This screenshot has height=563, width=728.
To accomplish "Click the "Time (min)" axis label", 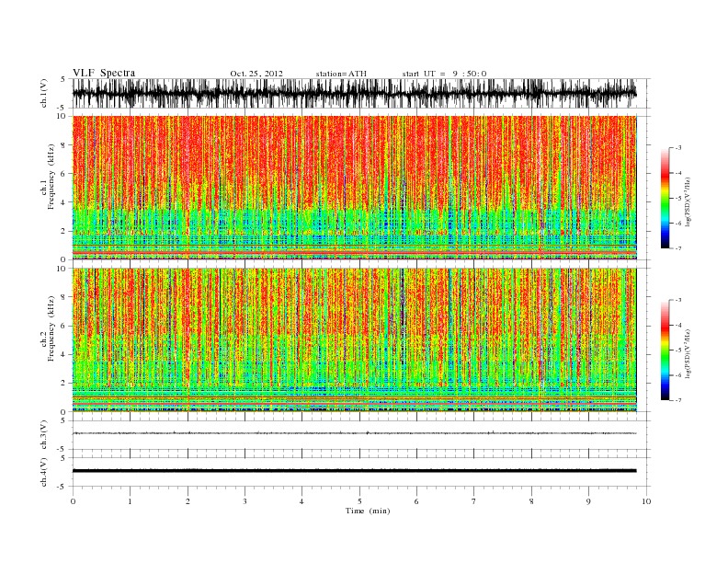I will coord(368,511).
